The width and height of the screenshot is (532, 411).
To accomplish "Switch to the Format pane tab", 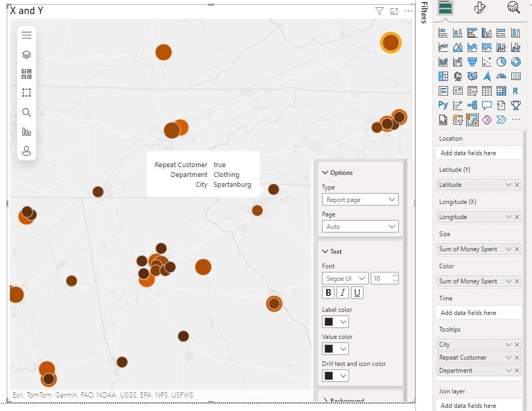I will coord(480,8).
